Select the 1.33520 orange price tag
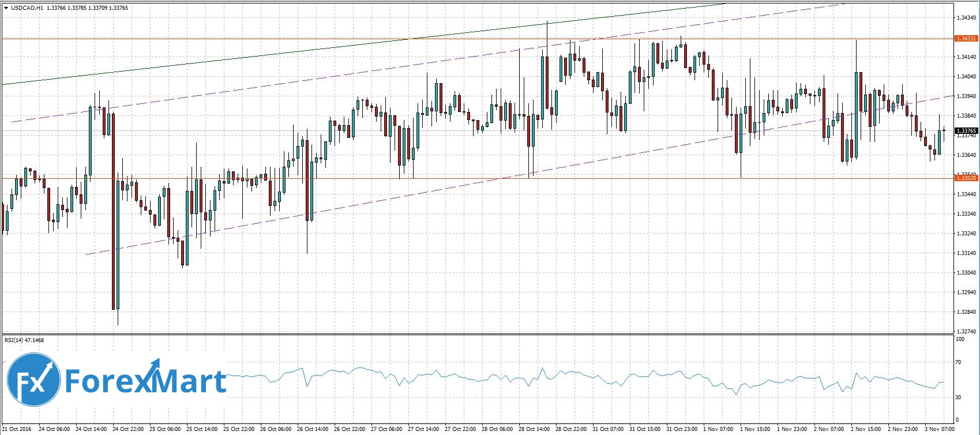980x435 pixels. pyautogui.click(x=966, y=178)
